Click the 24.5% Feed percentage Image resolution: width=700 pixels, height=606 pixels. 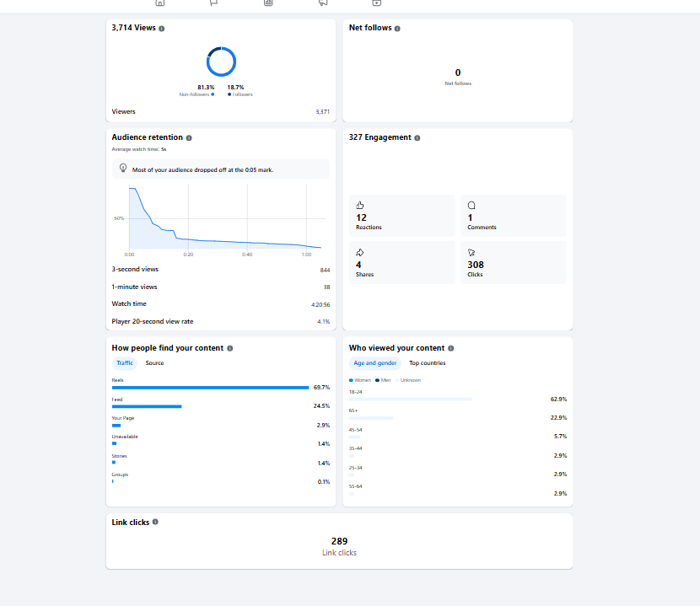321,406
